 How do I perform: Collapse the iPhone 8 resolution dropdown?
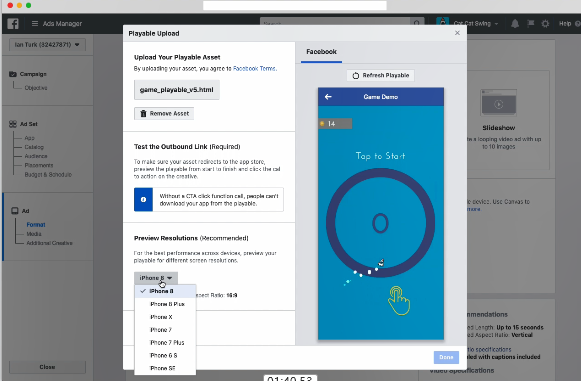click(156, 278)
